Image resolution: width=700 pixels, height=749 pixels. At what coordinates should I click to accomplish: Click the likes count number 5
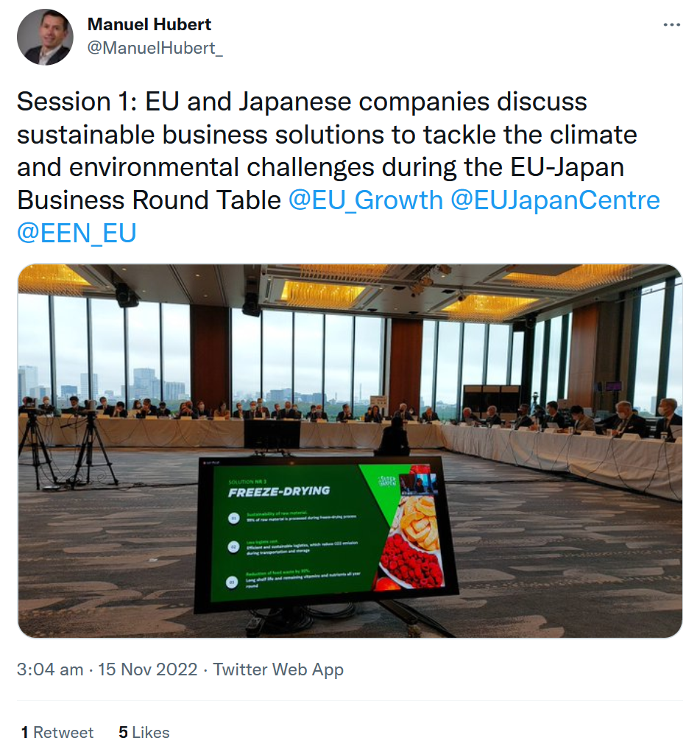click(x=123, y=732)
